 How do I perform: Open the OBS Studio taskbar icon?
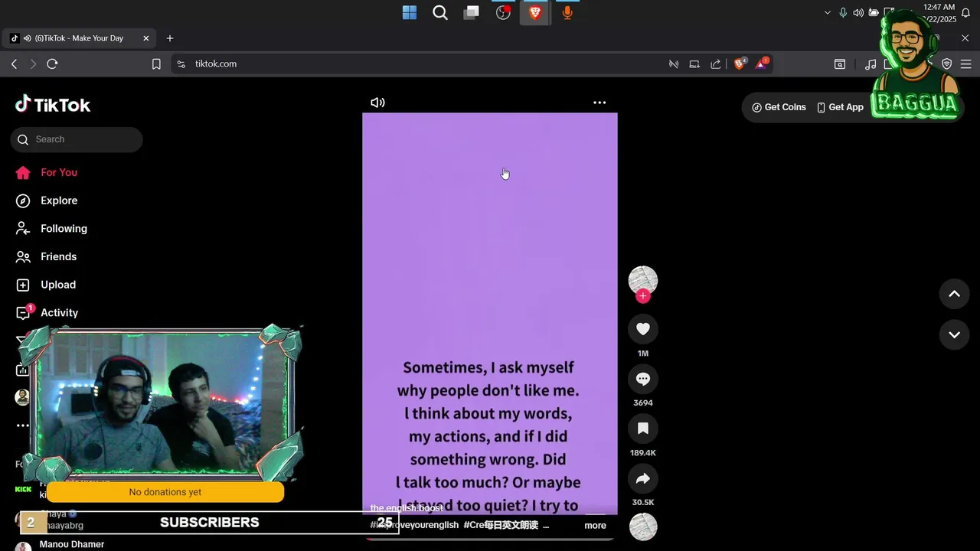(x=503, y=12)
